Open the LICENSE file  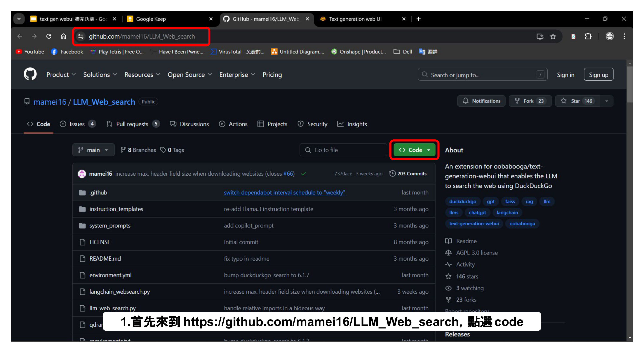click(100, 242)
